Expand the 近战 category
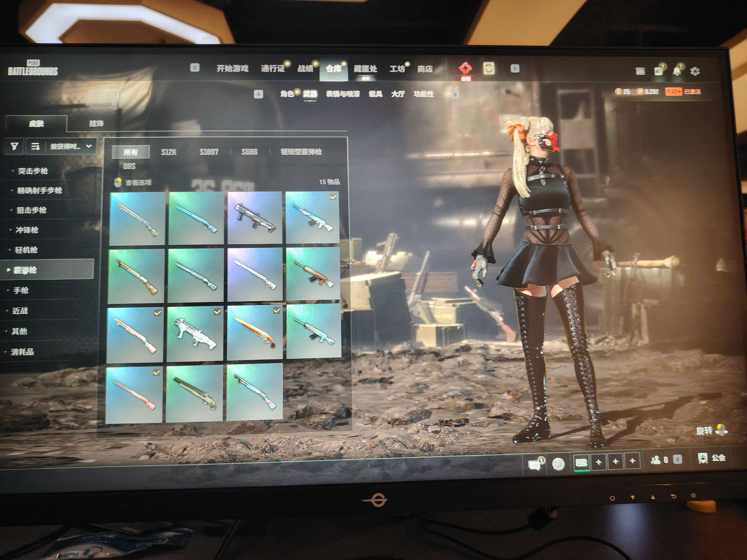The image size is (747, 560). [20, 311]
